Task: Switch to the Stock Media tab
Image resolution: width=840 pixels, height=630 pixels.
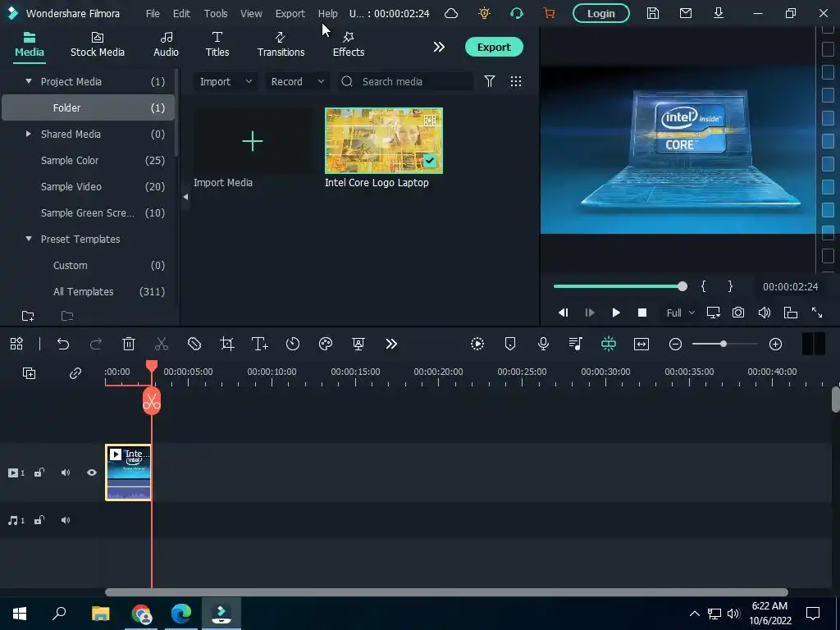Action: [98, 45]
